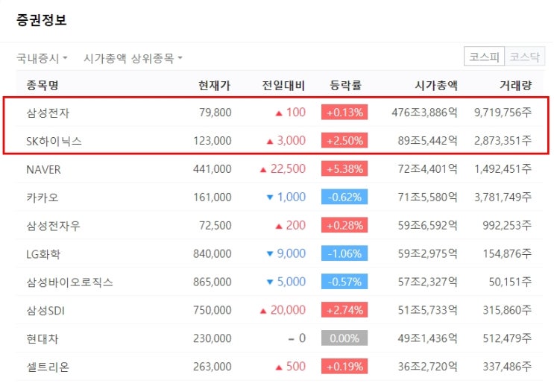Click the 263,000 price of 셀트리온

point(213,367)
